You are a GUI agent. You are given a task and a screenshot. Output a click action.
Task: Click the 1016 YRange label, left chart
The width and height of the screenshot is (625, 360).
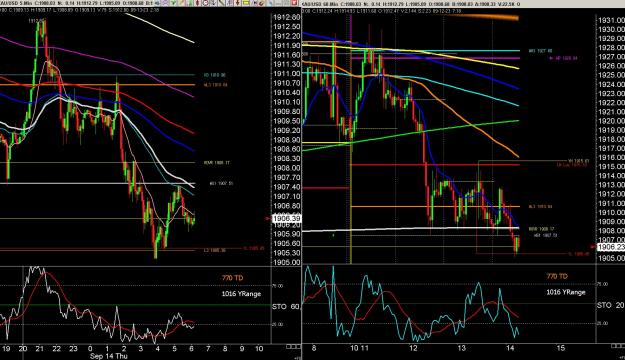[x=241, y=294]
